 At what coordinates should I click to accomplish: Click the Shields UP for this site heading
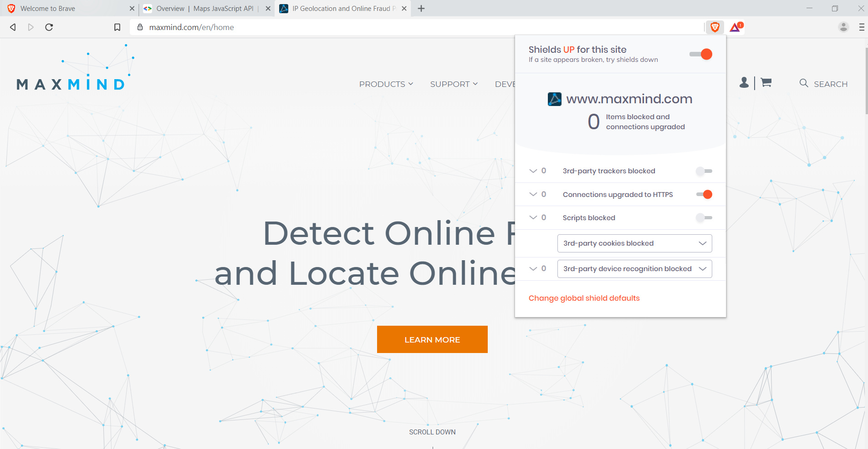pyautogui.click(x=577, y=50)
